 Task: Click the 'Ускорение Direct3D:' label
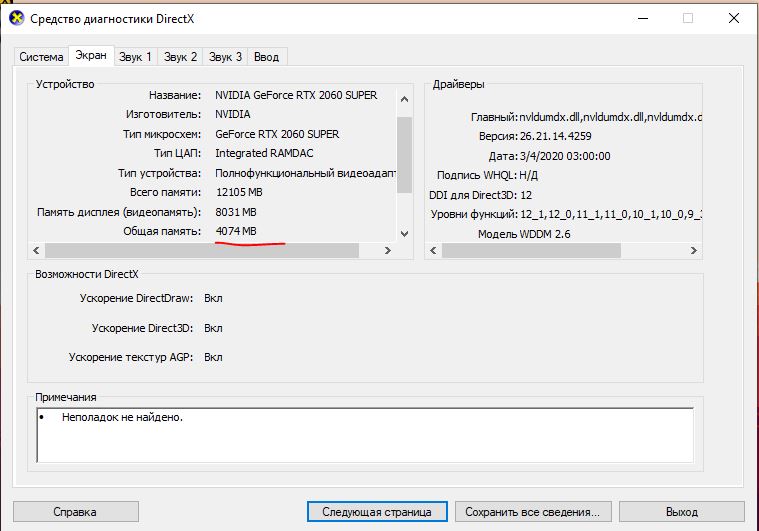142,328
